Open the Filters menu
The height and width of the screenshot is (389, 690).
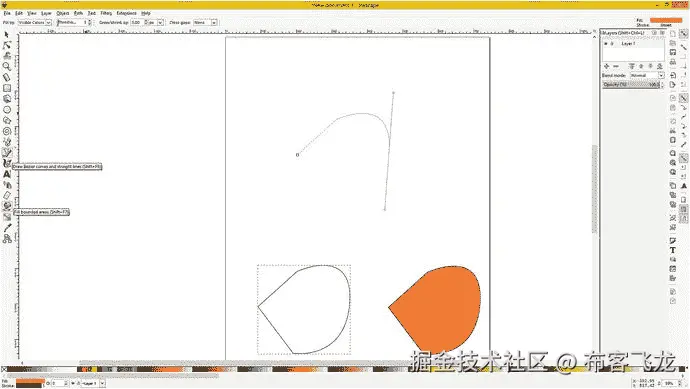point(106,13)
